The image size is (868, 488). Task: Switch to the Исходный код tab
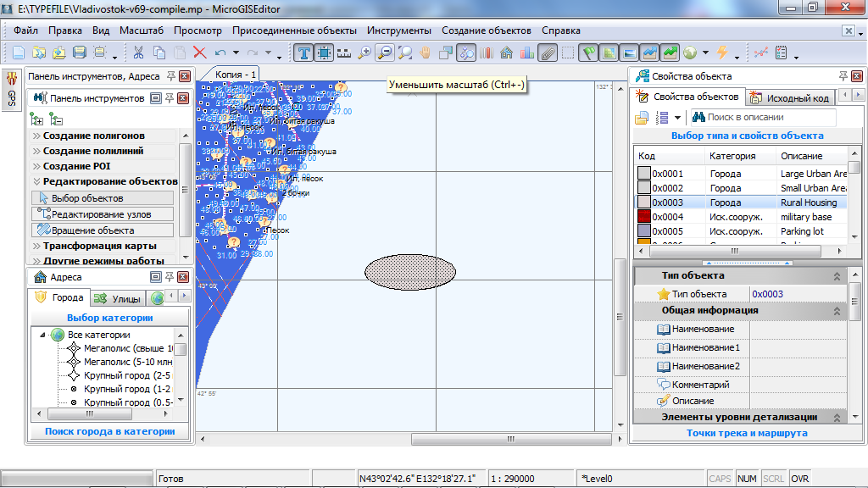(x=790, y=97)
